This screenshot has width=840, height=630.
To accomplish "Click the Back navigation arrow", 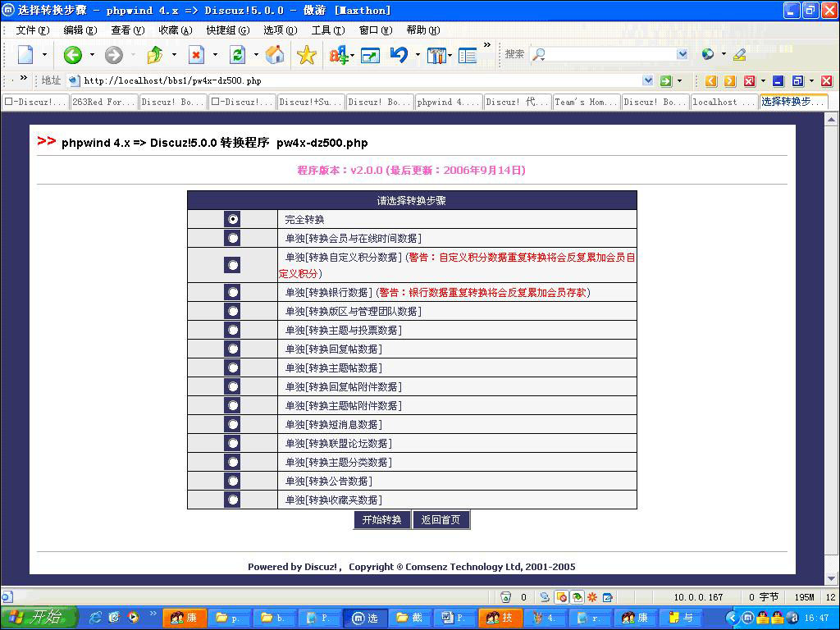I will click(73, 55).
